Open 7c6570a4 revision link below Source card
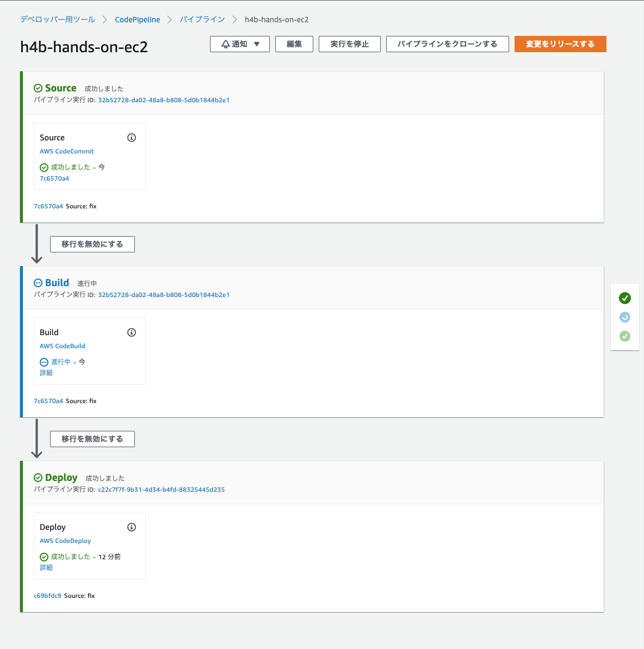Image resolution: width=644 pixels, height=649 pixels. [x=48, y=206]
